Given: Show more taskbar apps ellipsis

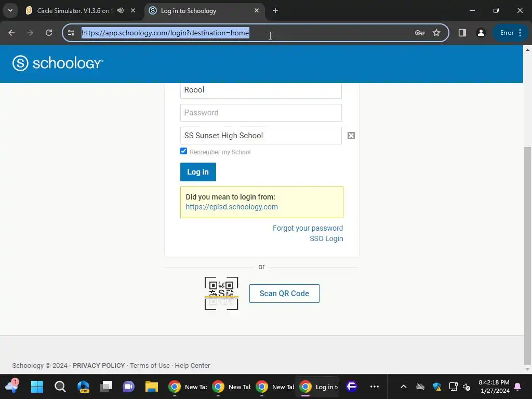Looking at the screenshot, I should 375,387.
